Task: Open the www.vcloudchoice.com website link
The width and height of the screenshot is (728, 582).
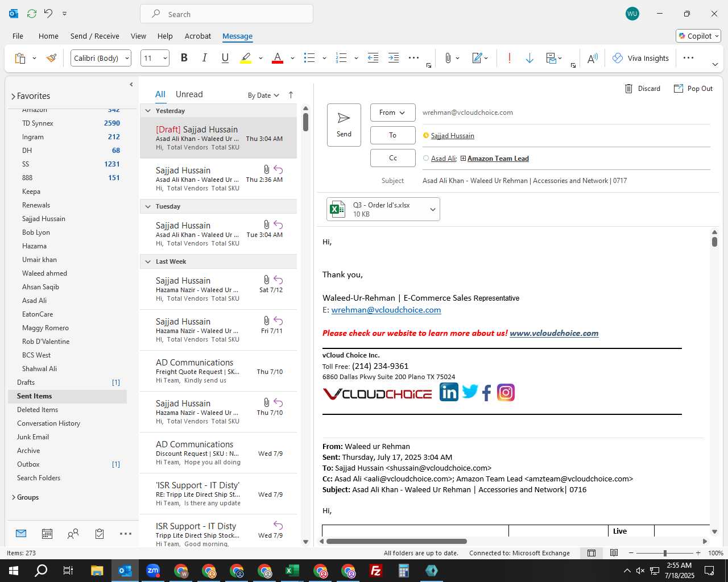Action: click(554, 333)
